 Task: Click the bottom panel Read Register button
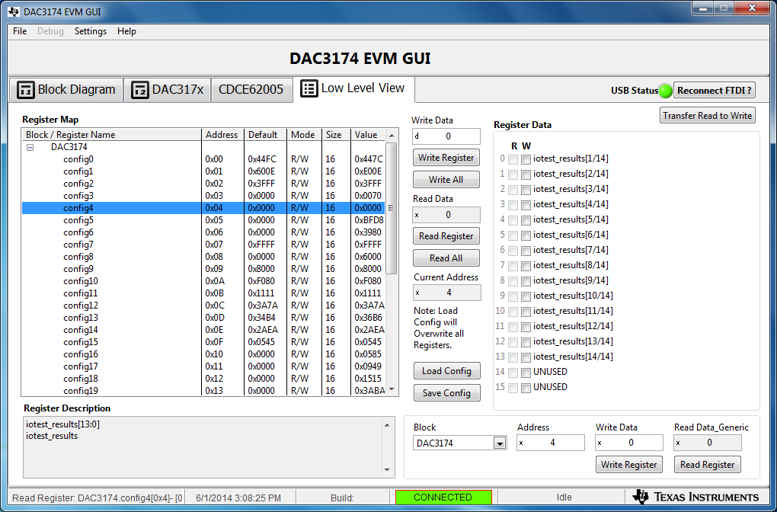707,465
